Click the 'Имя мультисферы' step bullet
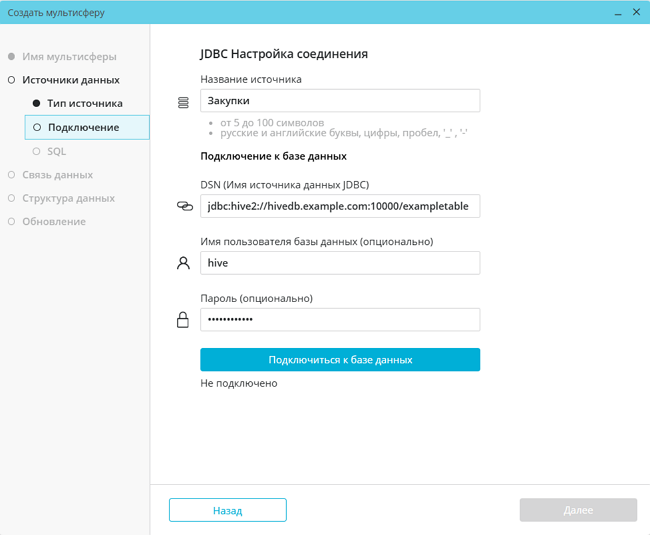Screen dimensions: 650x535 (11, 57)
